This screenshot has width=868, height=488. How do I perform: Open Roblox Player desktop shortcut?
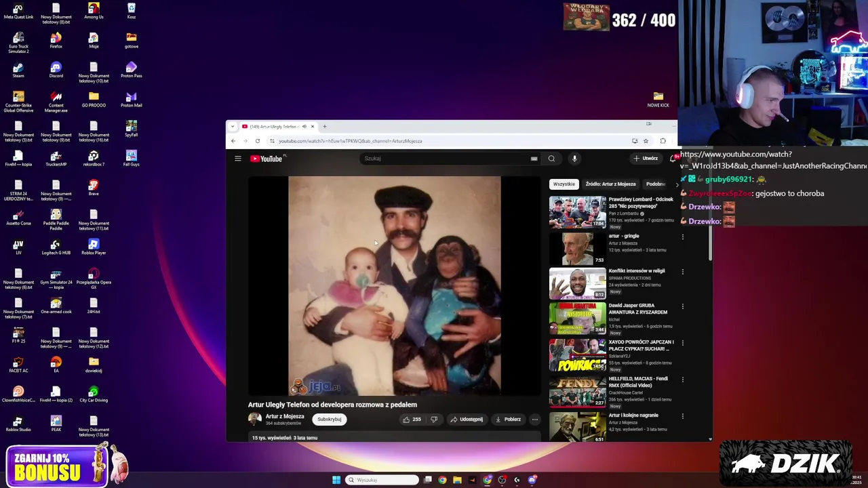point(94,247)
